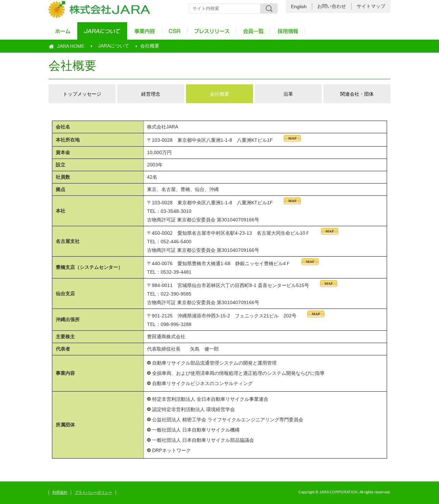439x504 pixels.
Task: Open MAP for 本社所在地 row
Action: coord(292,138)
